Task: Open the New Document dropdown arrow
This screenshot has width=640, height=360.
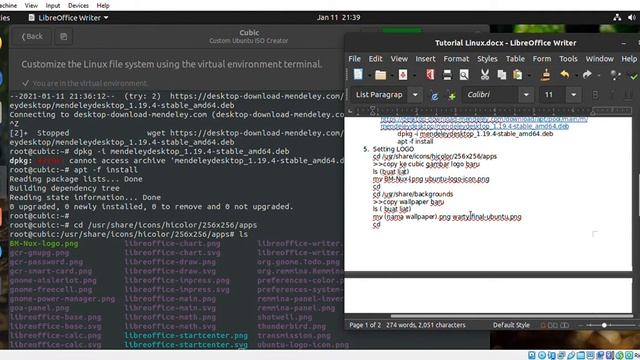Action: [369, 76]
